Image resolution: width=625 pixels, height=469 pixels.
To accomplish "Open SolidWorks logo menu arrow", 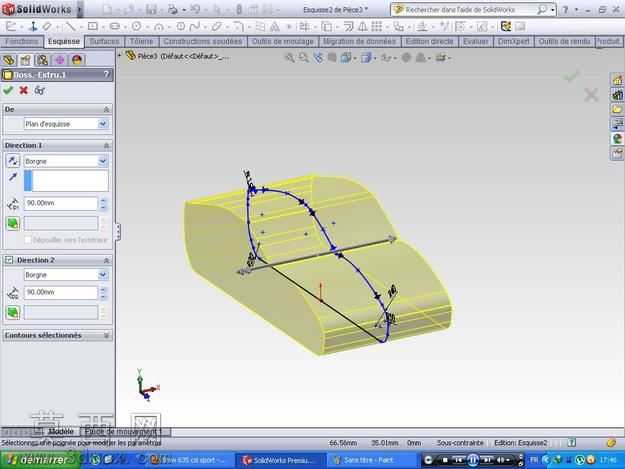I will 80,9.
